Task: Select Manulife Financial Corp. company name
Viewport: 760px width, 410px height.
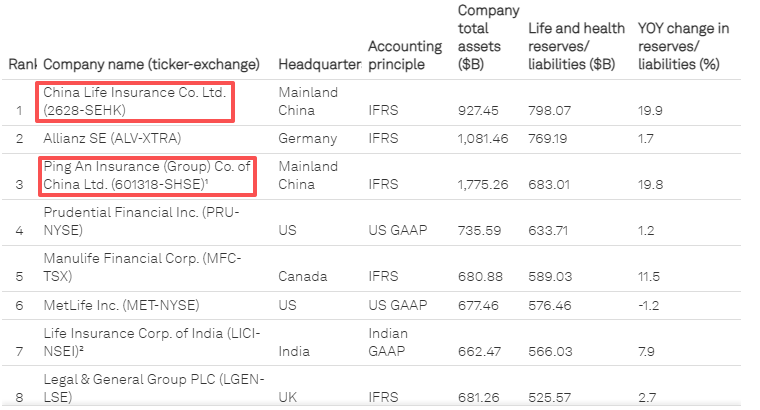Action: (136, 267)
